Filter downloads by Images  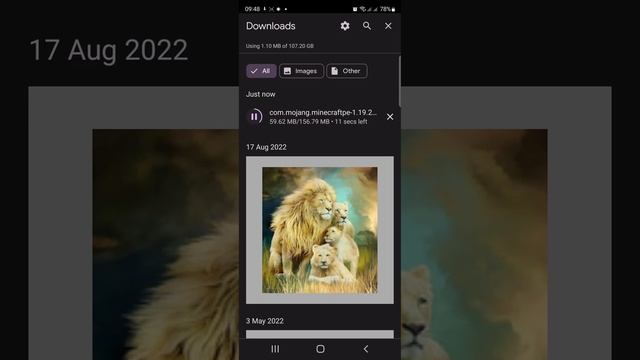pyautogui.click(x=301, y=71)
